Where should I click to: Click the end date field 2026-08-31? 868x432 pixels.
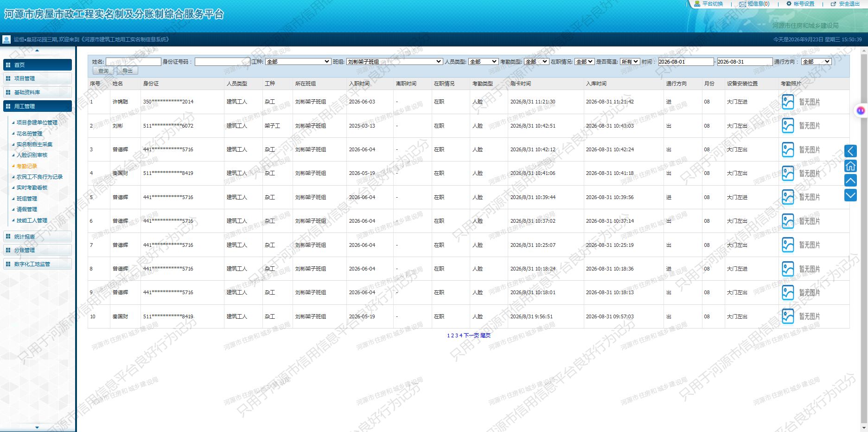click(745, 61)
